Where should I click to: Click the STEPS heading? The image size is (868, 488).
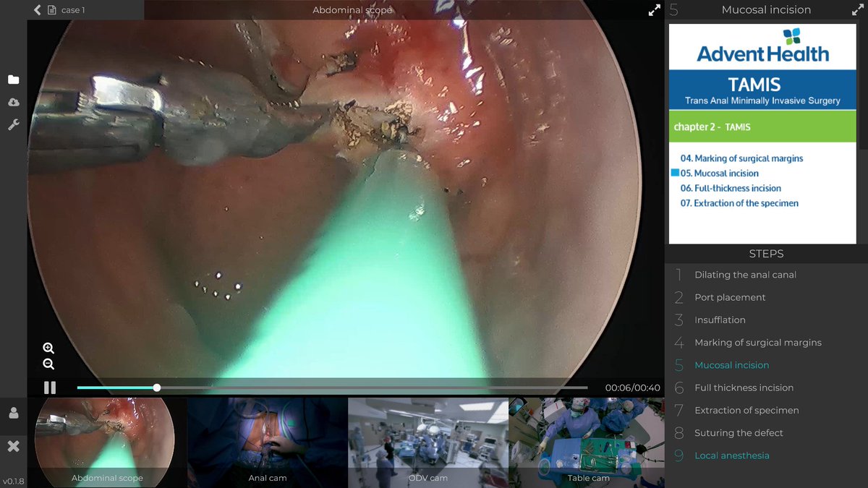pyautogui.click(x=766, y=254)
